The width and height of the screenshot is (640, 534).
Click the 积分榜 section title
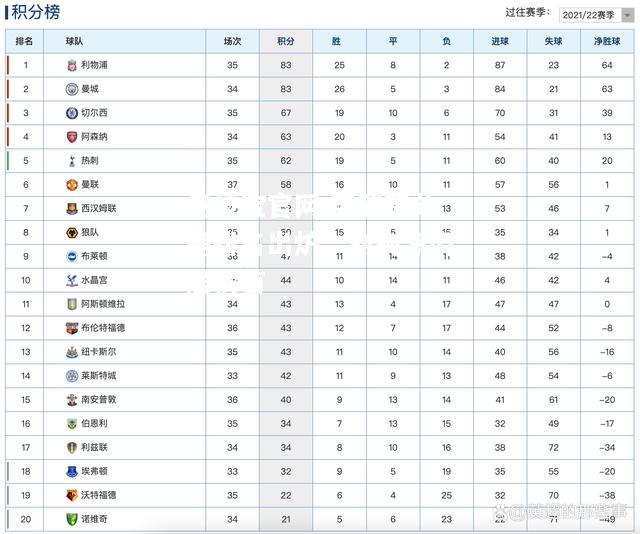[36, 12]
